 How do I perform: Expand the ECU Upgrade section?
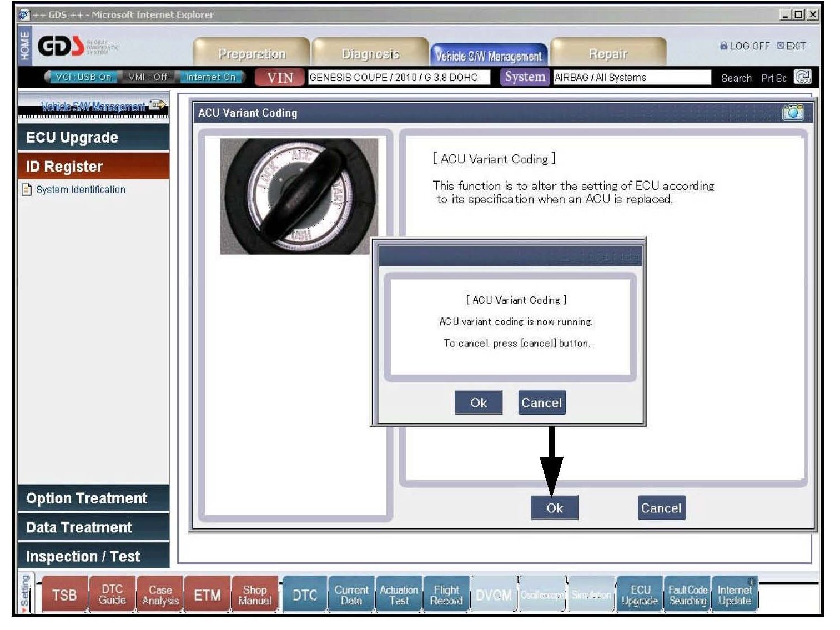pos(93,137)
